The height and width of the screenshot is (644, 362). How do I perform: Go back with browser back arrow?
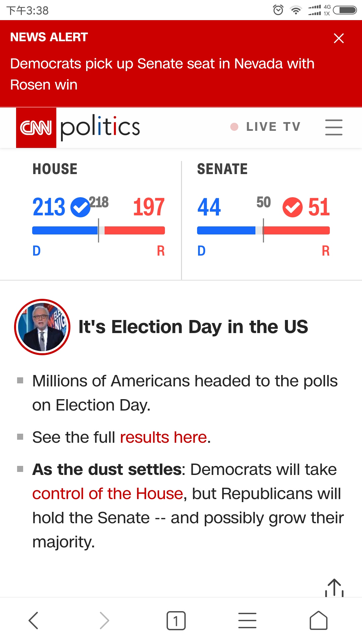tap(34, 621)
